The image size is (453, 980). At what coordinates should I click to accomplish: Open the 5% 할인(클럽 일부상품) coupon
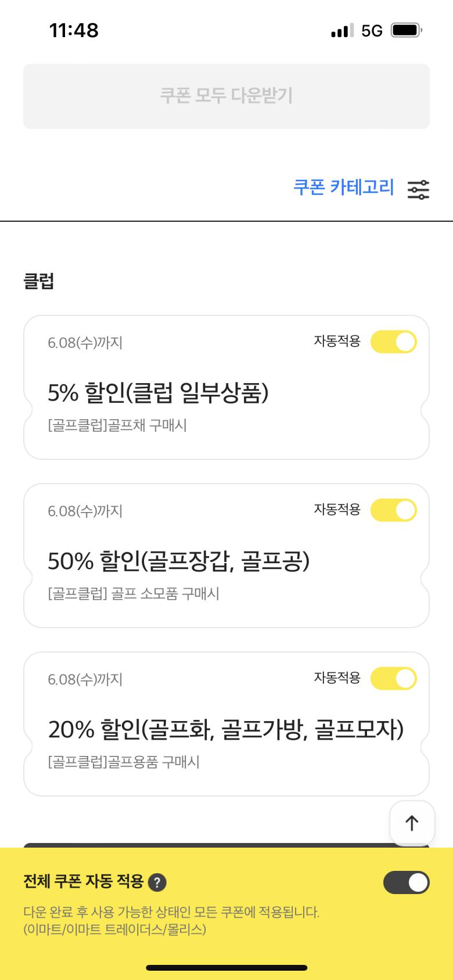click(158, 393)
